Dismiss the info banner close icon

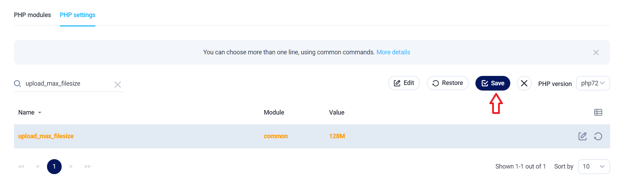pyautogui.click(x=596, y=52)
